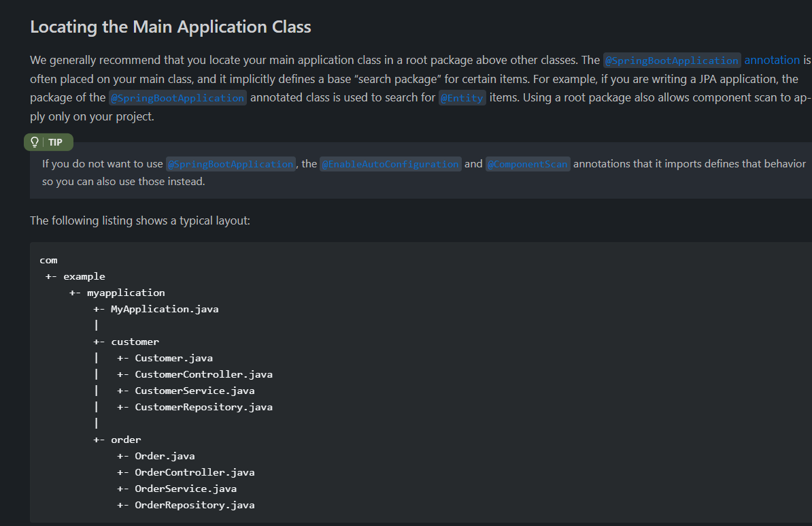The image size is (812, 526).
Task: Click the 'OrderService.java' line
Action: pyautogui.click(x=186, y=489)
